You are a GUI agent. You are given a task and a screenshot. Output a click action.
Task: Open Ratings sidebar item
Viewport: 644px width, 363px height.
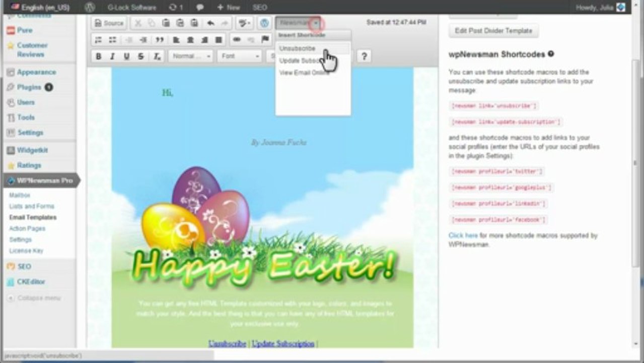tap(29, 165)
